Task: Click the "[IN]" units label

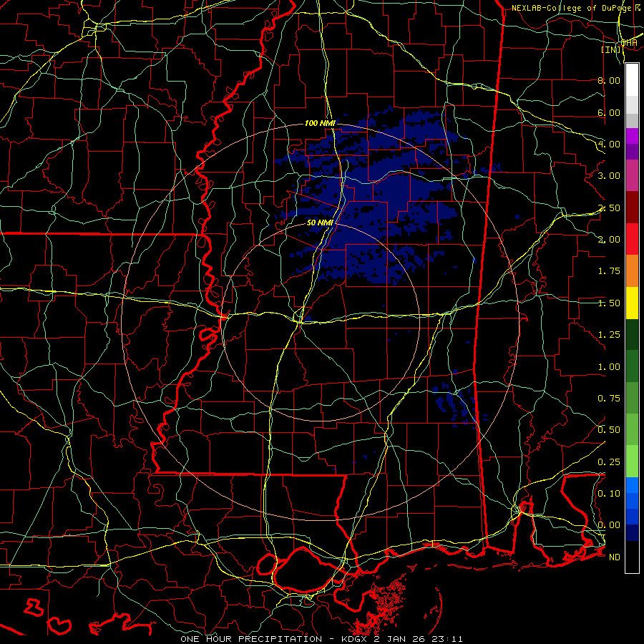Action: pos(611,49)
